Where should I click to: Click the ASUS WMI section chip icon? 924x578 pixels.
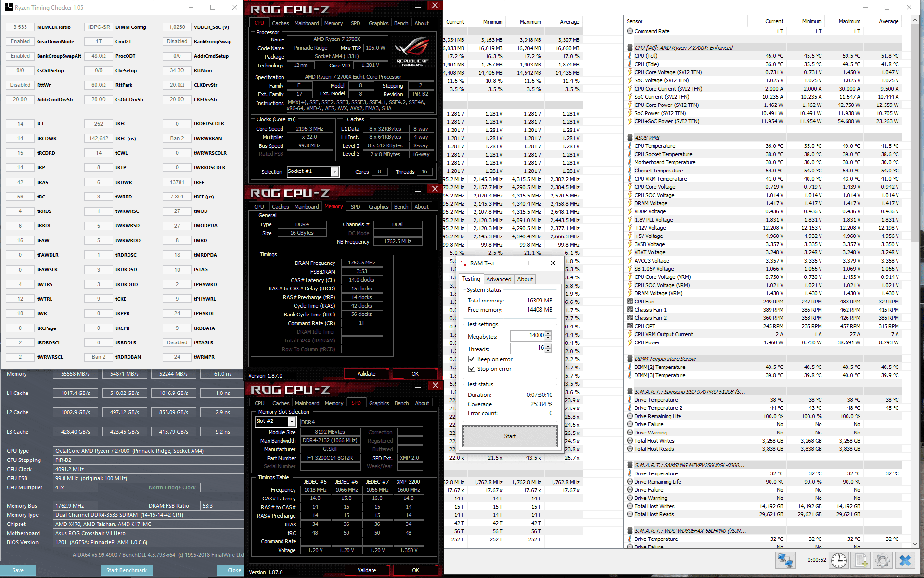click(x=629, y=138)
